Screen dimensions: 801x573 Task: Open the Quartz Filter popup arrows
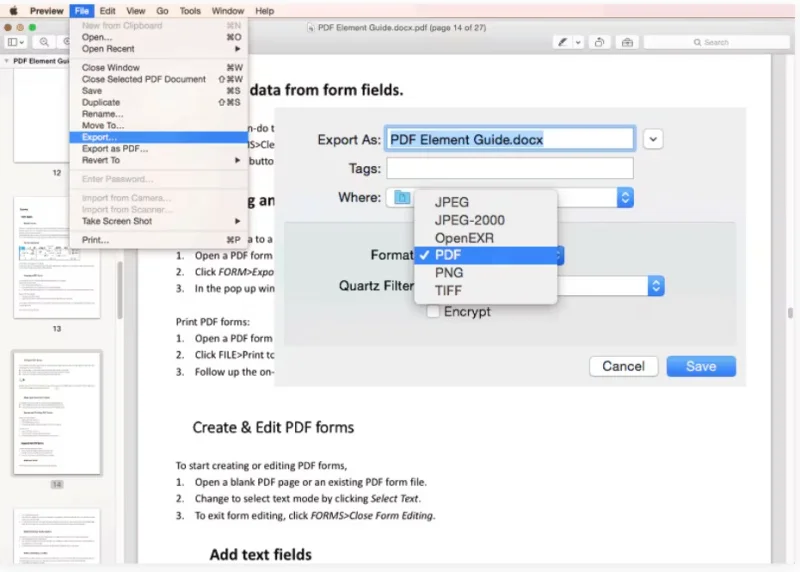pyautogui.click(x=656, y=286)
